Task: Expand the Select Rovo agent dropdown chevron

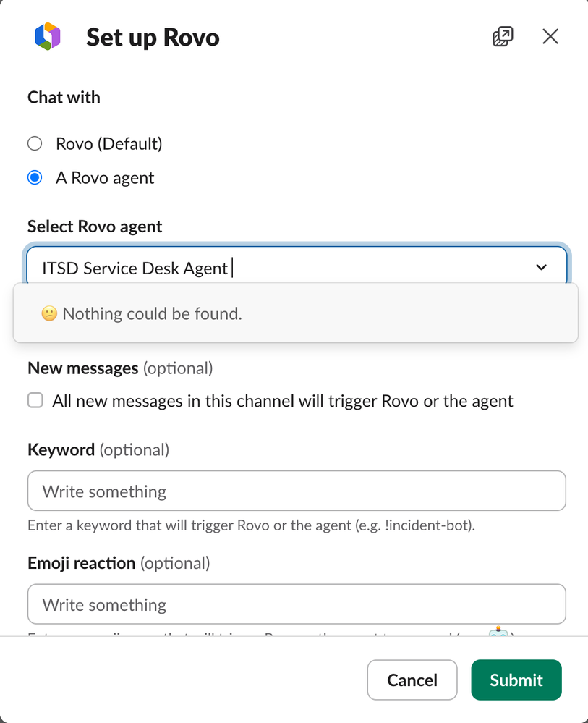Action: (x=542, y=267)
